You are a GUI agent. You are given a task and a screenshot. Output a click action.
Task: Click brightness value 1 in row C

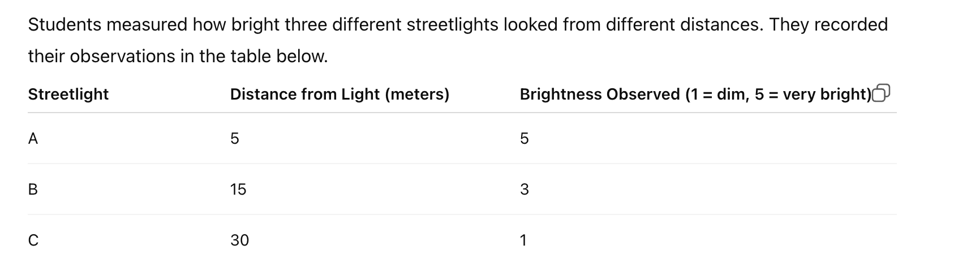[523, 240]
